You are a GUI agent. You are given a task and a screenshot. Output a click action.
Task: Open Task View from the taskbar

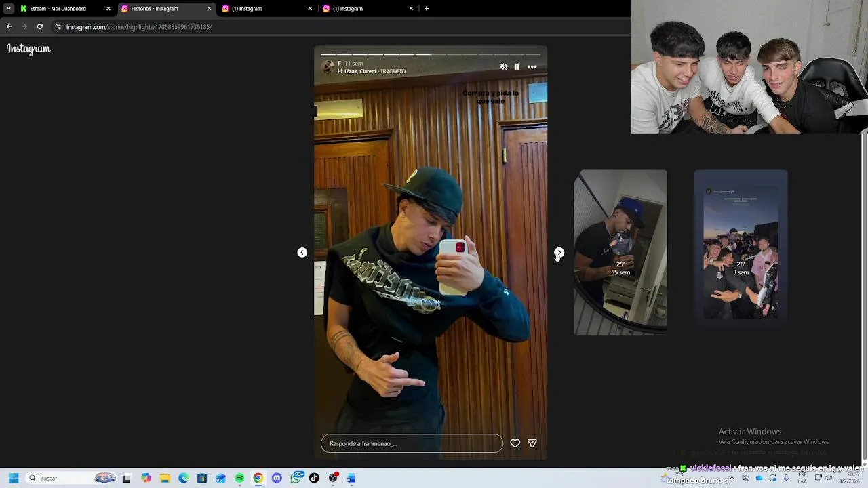coord(126,478)
